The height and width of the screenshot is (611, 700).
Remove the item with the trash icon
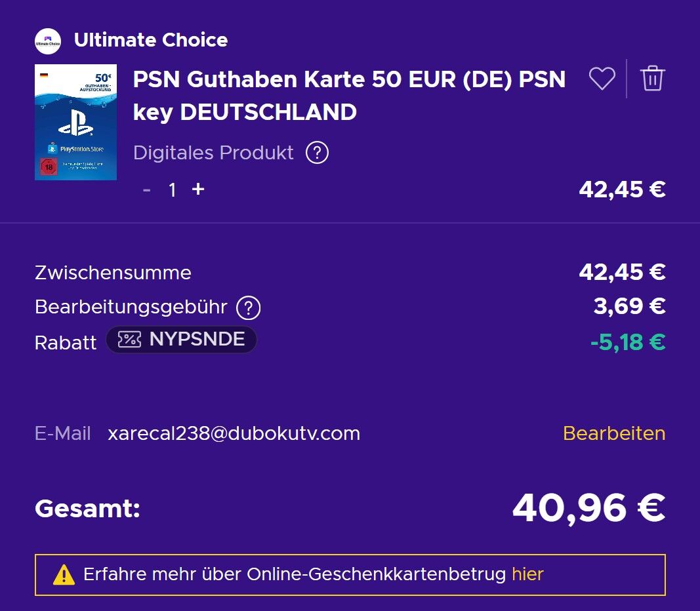(652, 79)
